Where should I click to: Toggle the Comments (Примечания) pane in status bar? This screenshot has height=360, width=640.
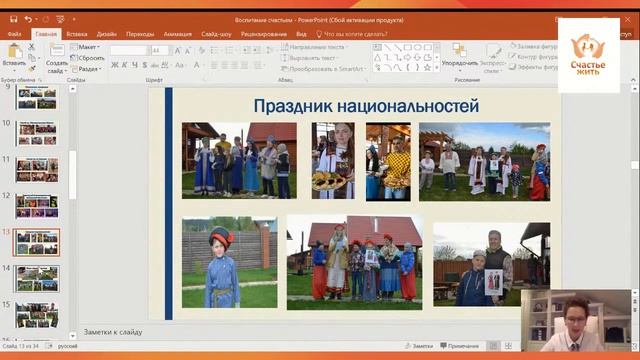pyautogui.click(x=459, y=346)
